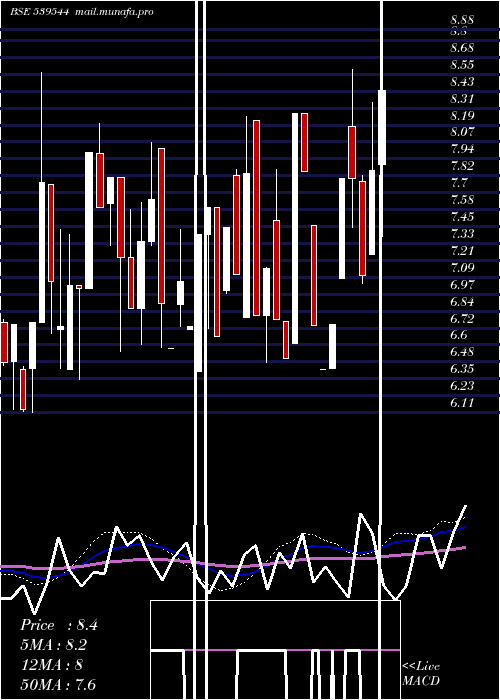Click the 8.19 price axis label

[x=462, y=116]
